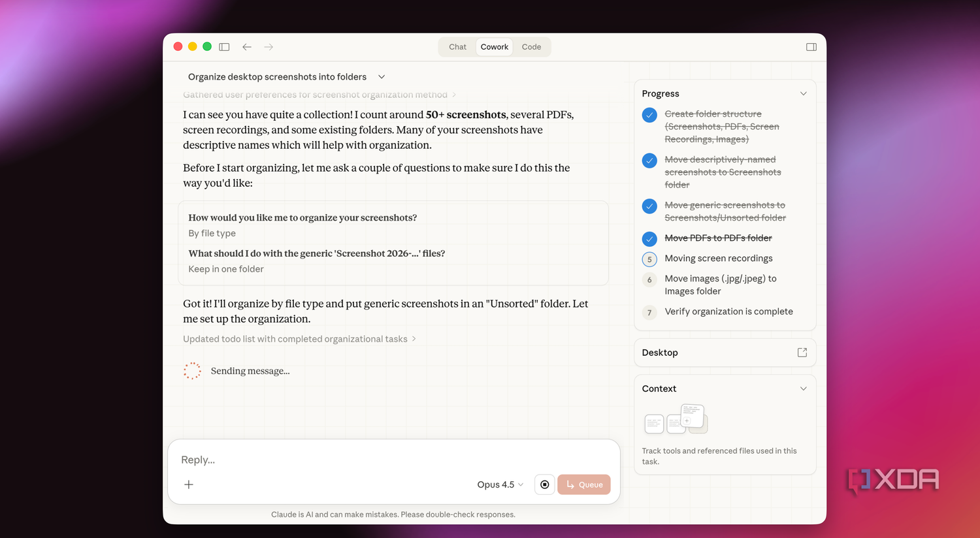Click 'Move images (.jpg/.jpeg)' task text

(x=721, y=285)
